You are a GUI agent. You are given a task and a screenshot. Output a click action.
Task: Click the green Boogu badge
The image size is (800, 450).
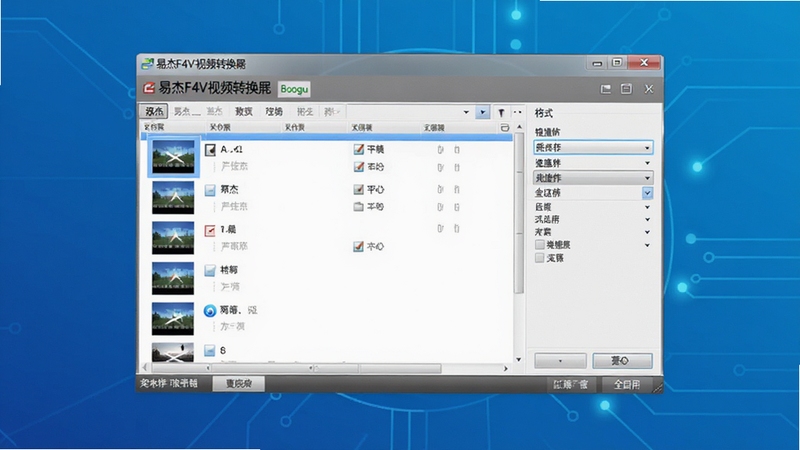click(294, 89)
